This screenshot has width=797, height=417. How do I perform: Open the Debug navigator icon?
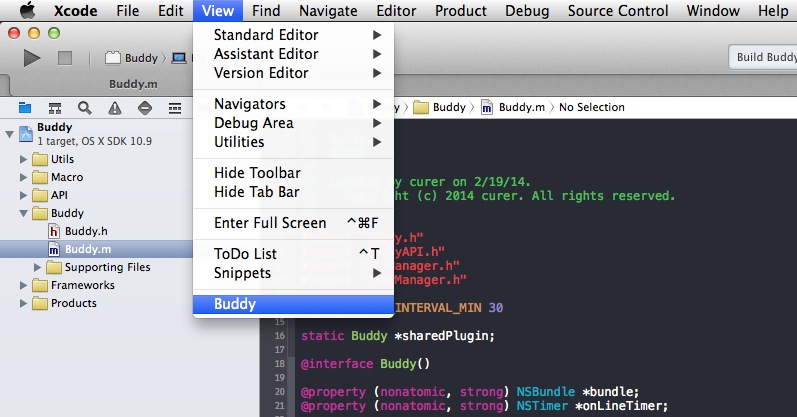pyautogui.click(x=175, y=108)
